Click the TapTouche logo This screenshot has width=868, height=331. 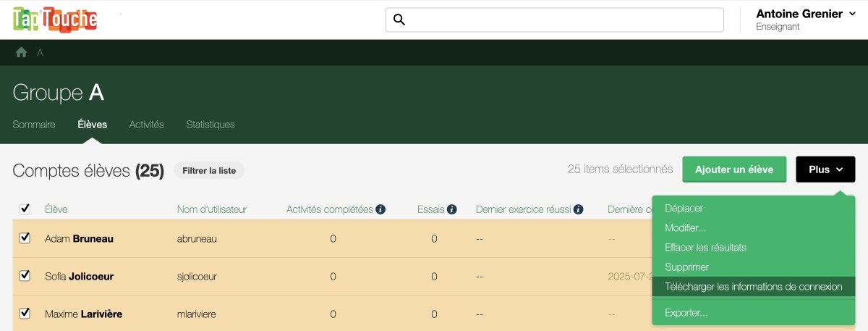55,19
